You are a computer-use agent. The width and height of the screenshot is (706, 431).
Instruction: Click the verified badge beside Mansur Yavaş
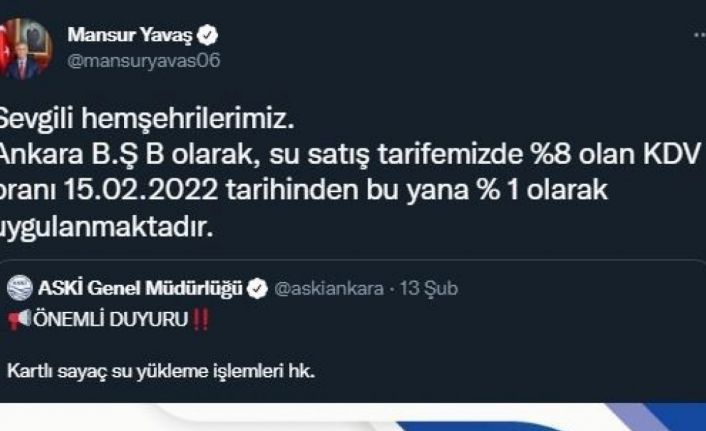pos(208,36)
